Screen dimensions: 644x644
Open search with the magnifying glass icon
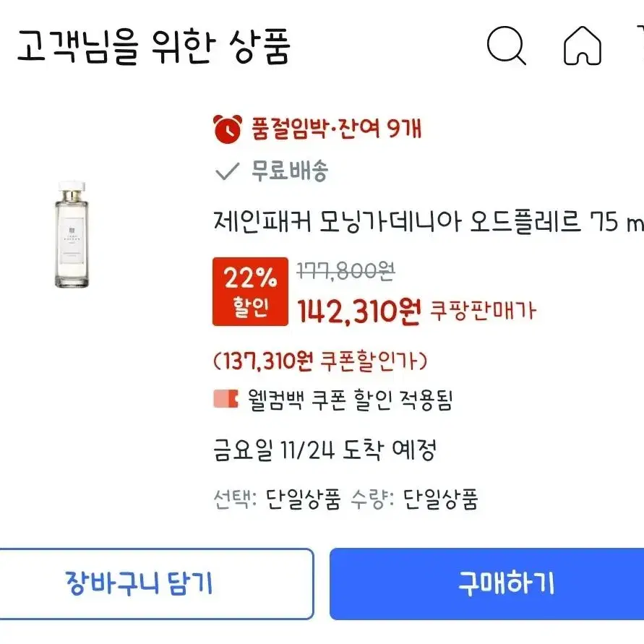507,46
